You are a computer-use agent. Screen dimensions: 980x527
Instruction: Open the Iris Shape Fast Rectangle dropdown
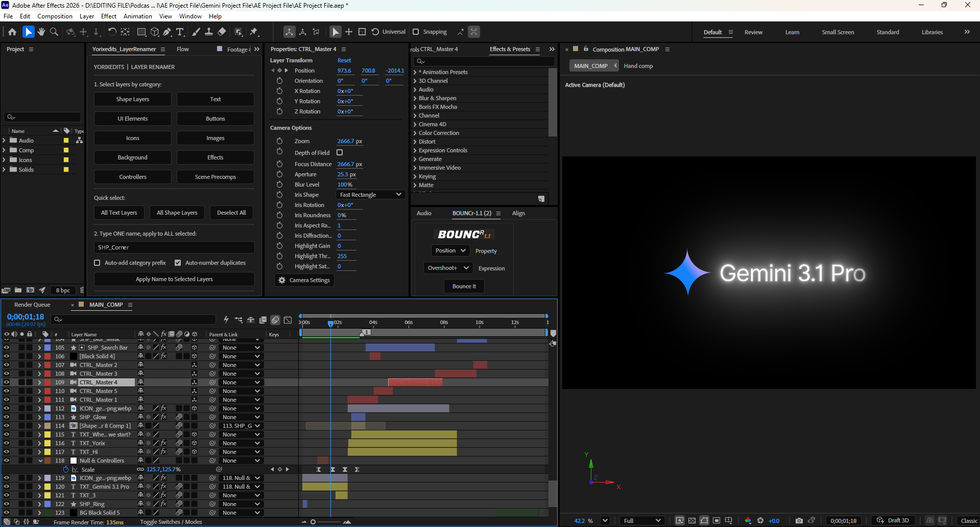click(370, 195)
